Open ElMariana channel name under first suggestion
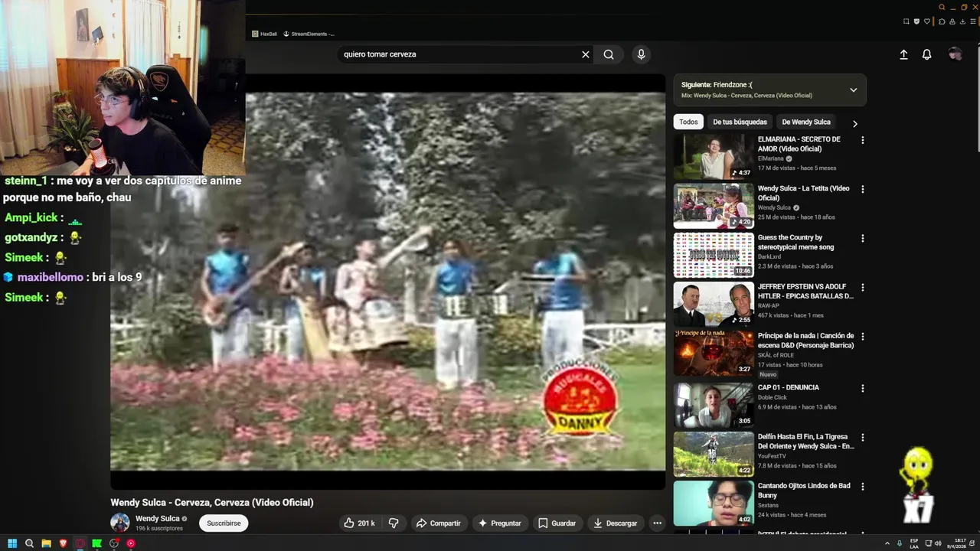This screenshot has width=980, height=551. 771,158
